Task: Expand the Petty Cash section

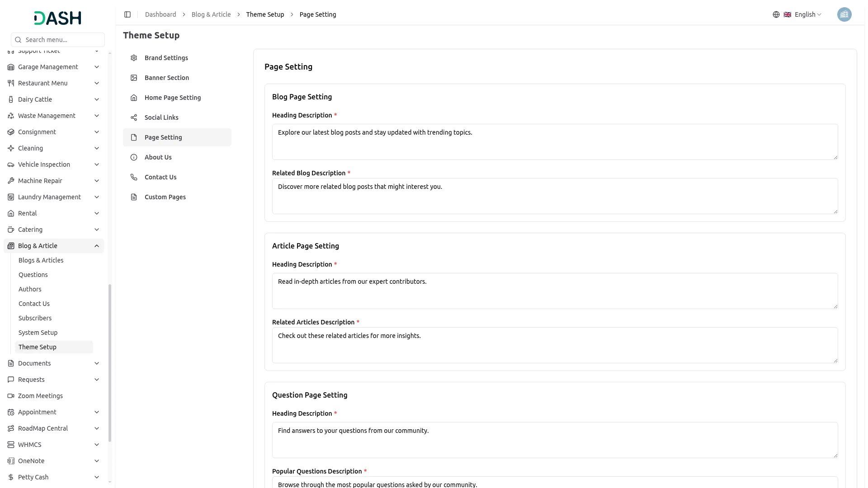Action: pos(97,477)
